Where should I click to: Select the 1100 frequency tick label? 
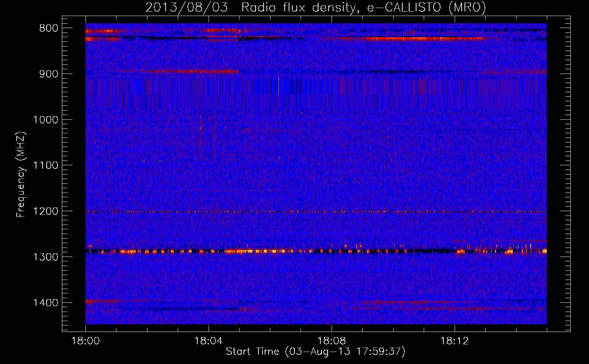[46, 166]
